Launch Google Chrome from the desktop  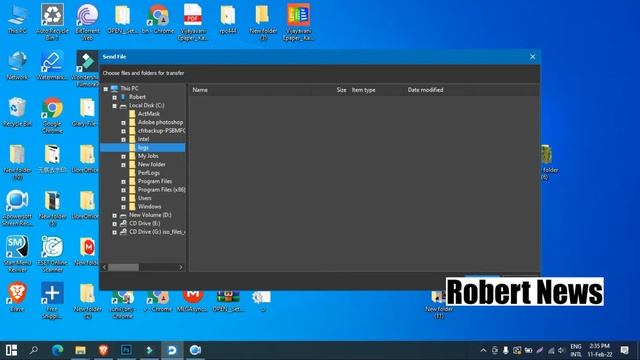pyautogui.click(x=52, y=115)
